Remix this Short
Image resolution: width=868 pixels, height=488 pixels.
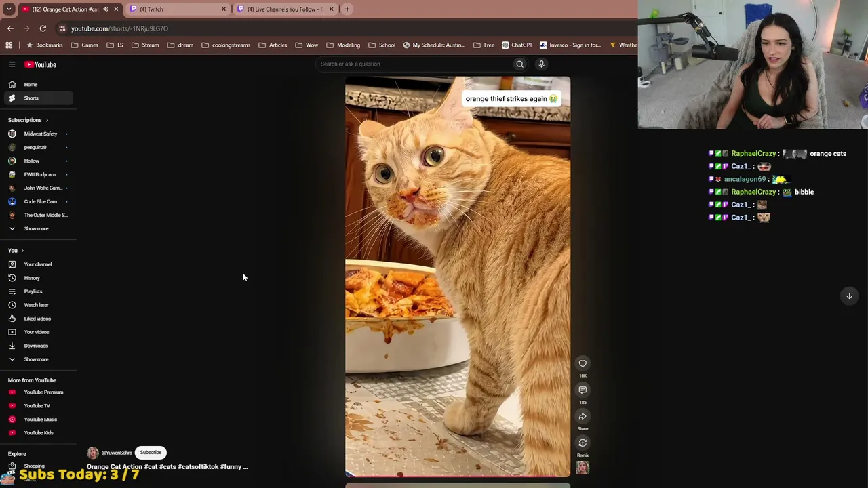583,443
